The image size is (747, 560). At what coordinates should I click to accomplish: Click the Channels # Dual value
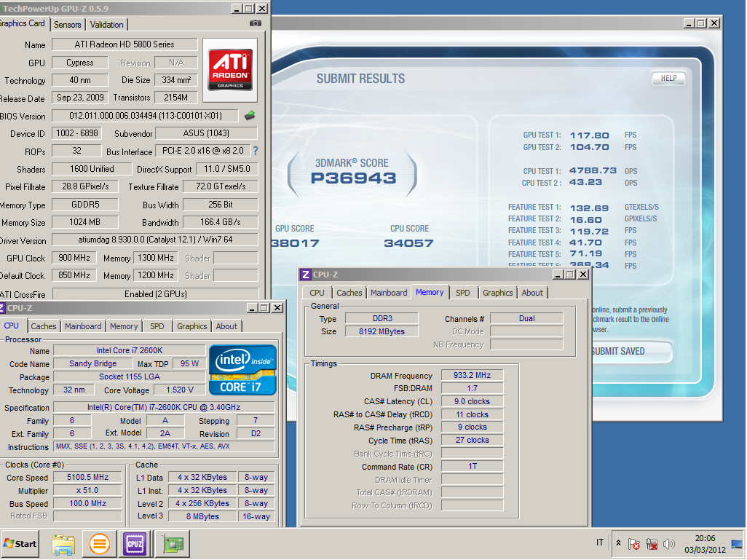526,318
